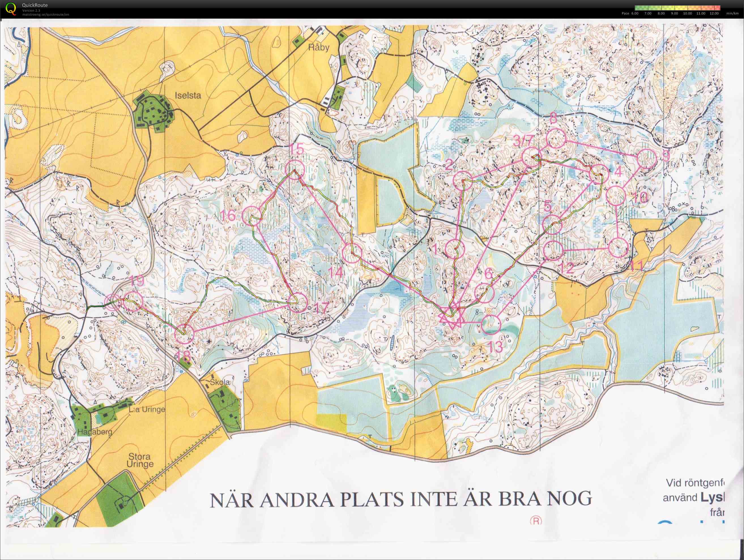Viewport: 744px width, 560px height.
Task: Click the 'Råby' place name
Action: [319, 48]
